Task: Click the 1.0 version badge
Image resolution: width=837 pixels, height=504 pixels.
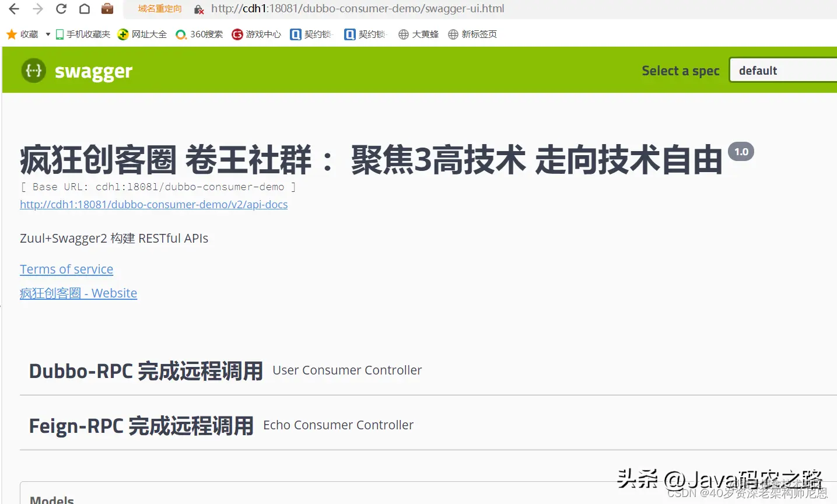Action: pyautogui.click(x=741, y=152)
